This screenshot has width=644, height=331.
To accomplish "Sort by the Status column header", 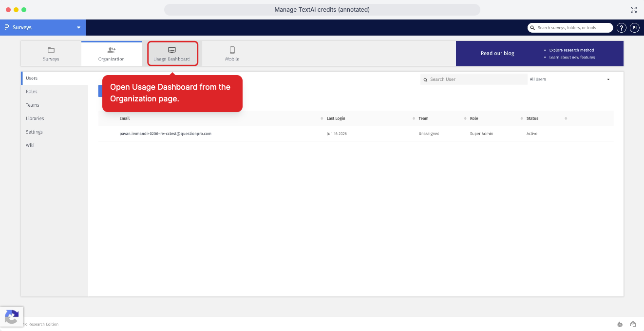I will pos(532,118).
